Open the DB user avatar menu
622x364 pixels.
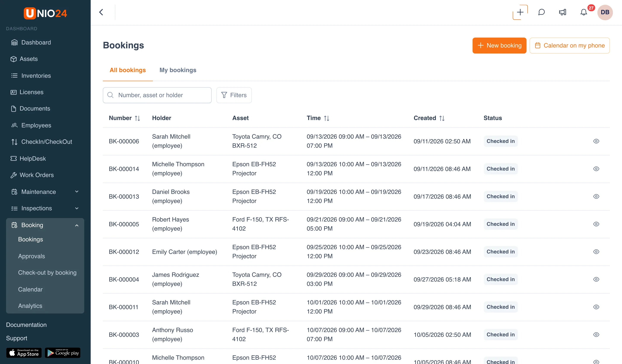coord(605,12)
